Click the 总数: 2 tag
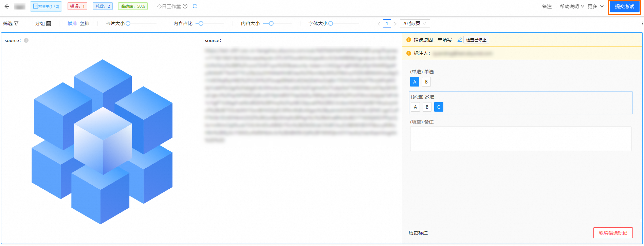Image resolution: width=644 pixels, height=246 pixels. coord(103,6)
